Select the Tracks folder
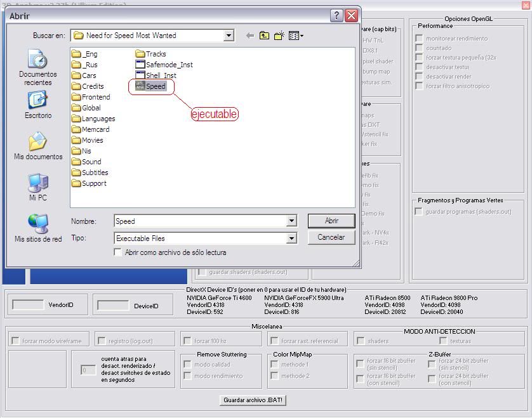532x418 pixels. click(x=150, y=54)
